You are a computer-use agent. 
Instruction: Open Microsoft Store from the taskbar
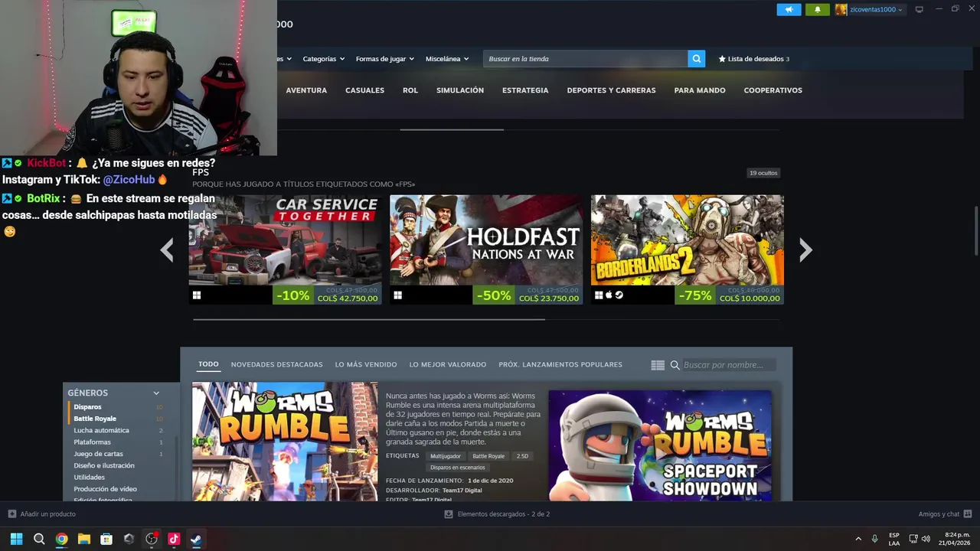coord(106,539)
